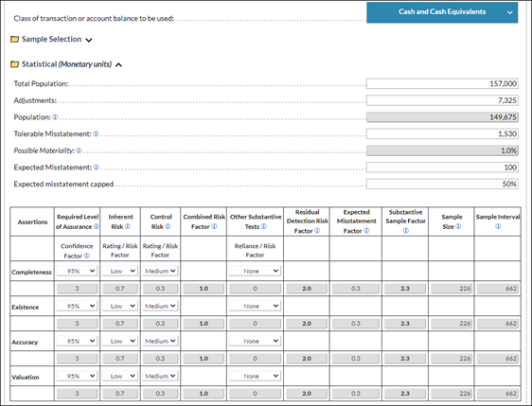Open Completeness confidence level 95% dropdown
Viewport: 532px width, 406px height.
77,271
